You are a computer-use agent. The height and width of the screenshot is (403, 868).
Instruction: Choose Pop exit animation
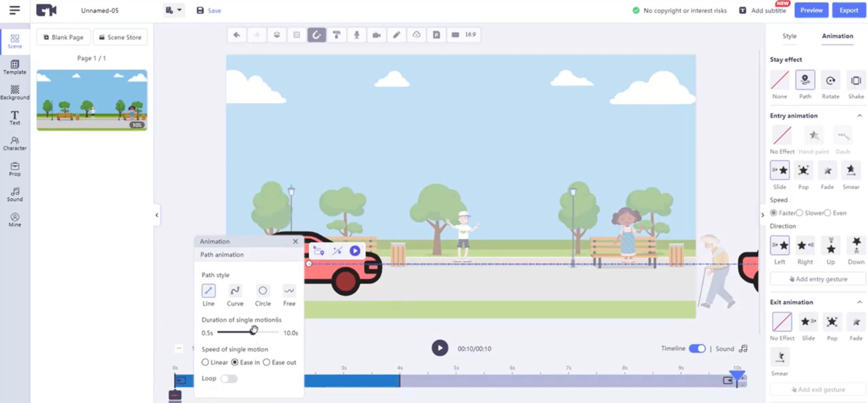832,321
